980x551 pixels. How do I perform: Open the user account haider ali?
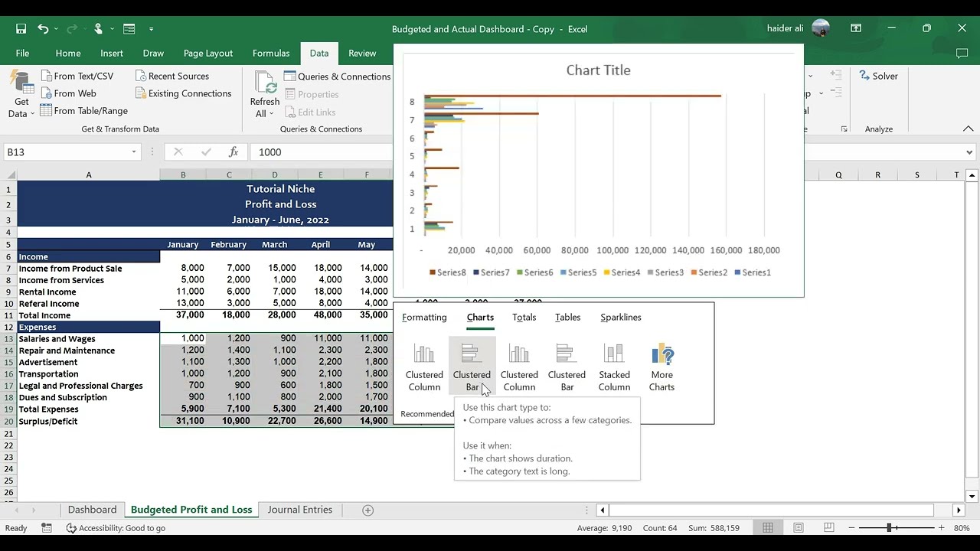click(798, 29)
